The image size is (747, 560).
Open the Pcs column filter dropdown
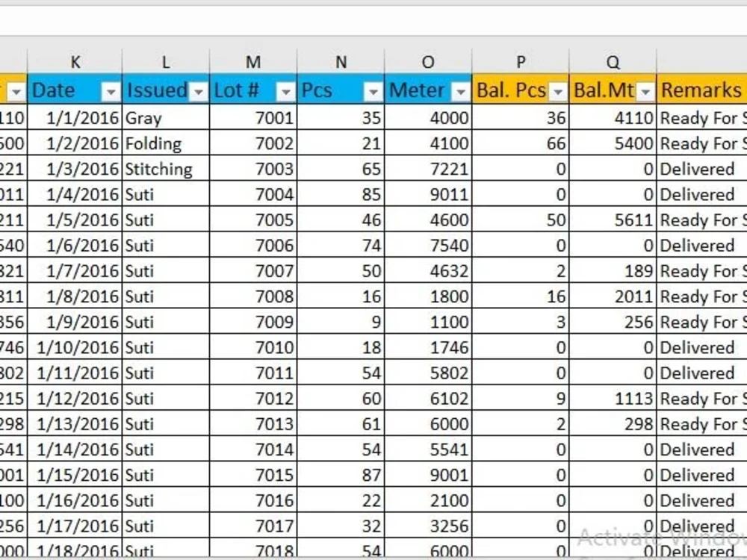pyautogui.click(x=373, y=91)
